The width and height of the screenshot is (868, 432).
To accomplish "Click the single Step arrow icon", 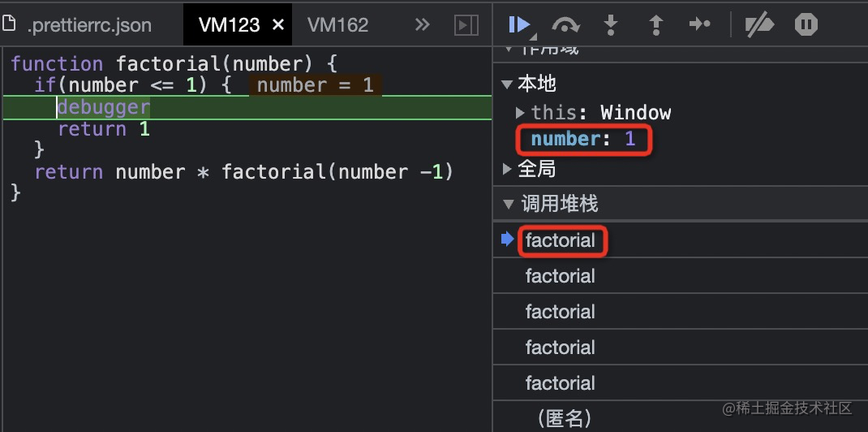I will pos(699,25).
